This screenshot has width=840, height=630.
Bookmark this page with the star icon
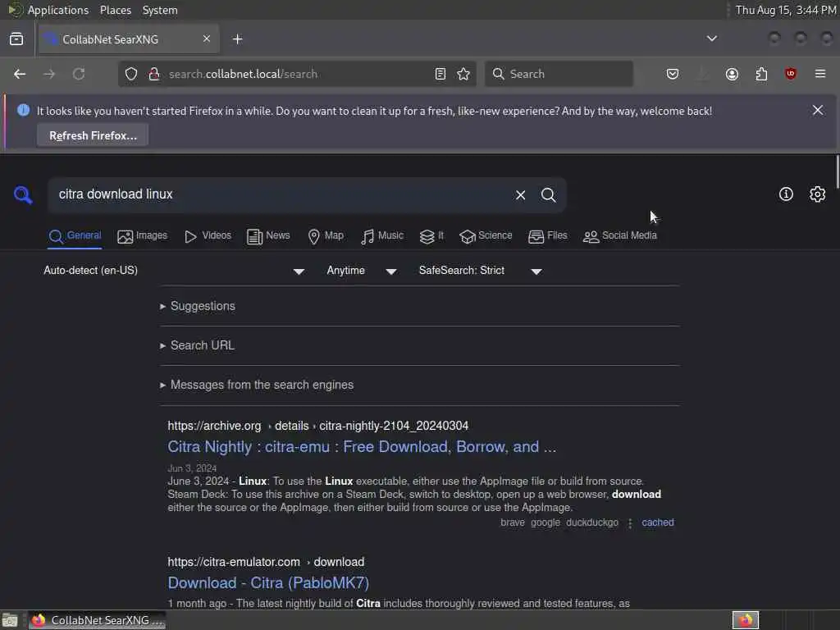463,74
